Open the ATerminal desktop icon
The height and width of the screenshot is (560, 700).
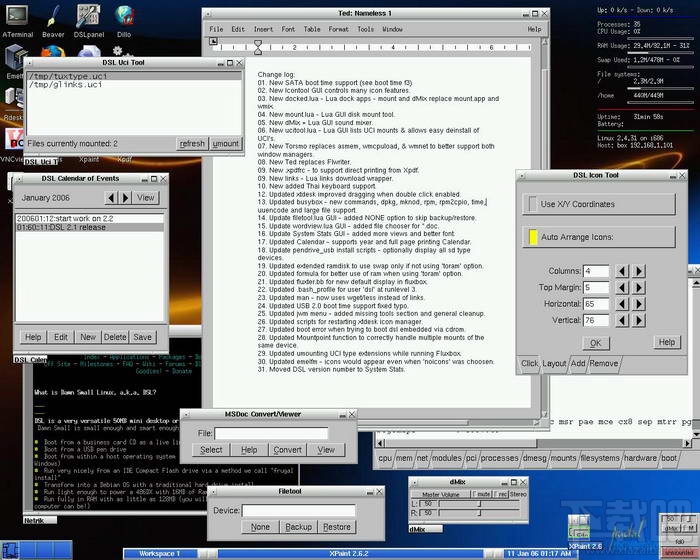tap(17, 18)
